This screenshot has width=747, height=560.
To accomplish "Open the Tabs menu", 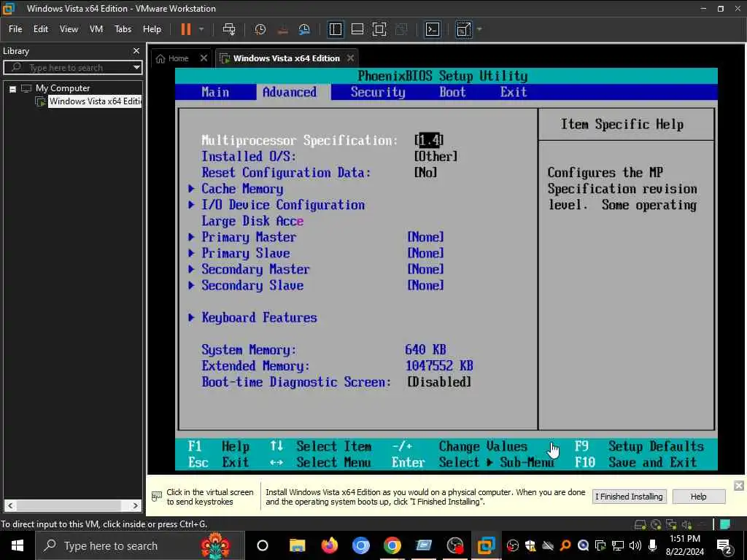I will [123, 29].
